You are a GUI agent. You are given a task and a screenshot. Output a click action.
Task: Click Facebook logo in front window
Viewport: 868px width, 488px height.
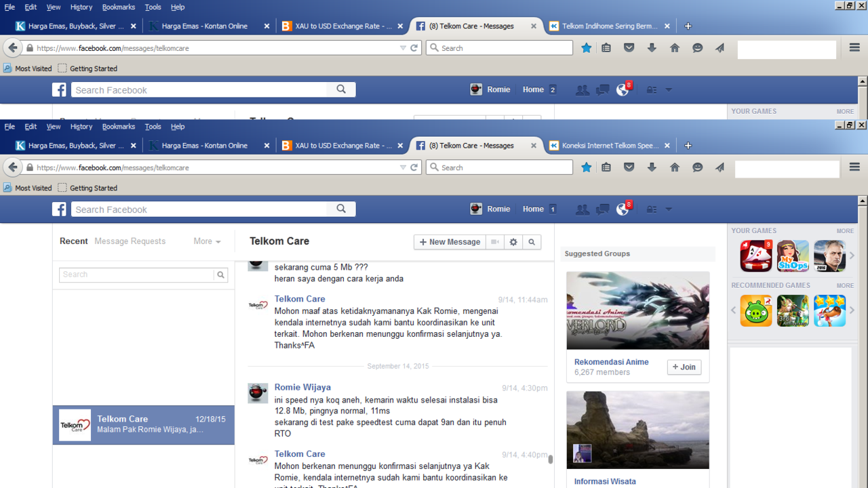(60, 209)
